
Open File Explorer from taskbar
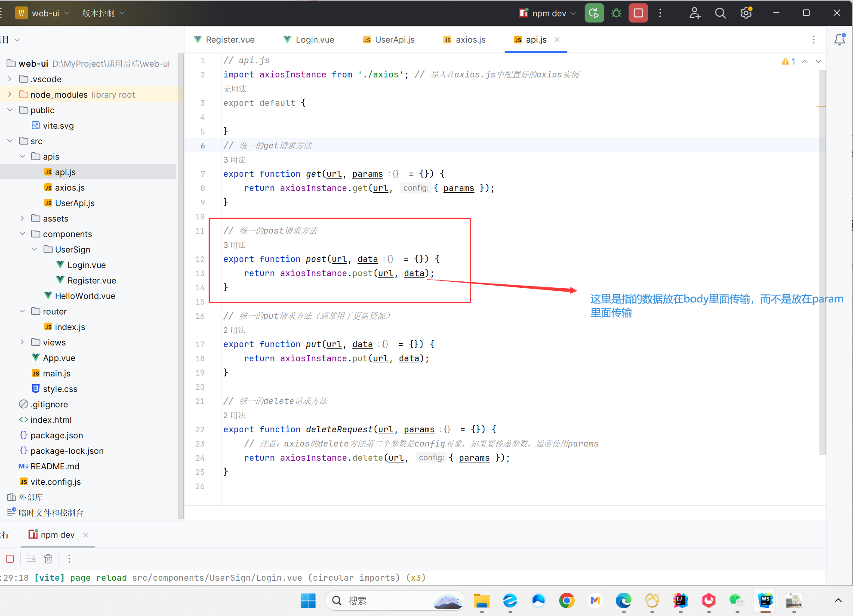coord(482,601)
